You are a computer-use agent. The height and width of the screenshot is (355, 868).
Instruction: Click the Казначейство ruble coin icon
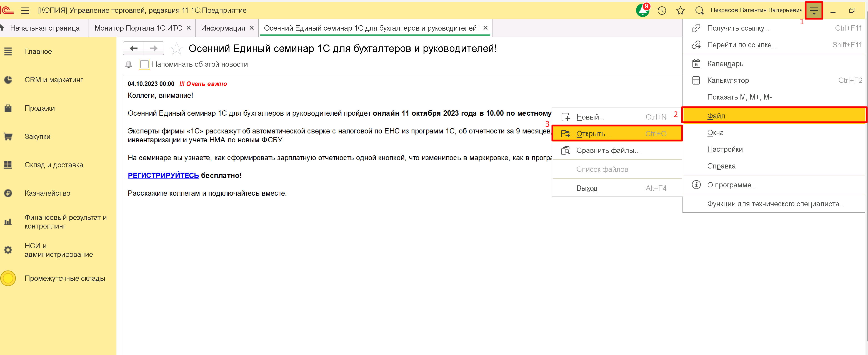(x=8, y=193)
